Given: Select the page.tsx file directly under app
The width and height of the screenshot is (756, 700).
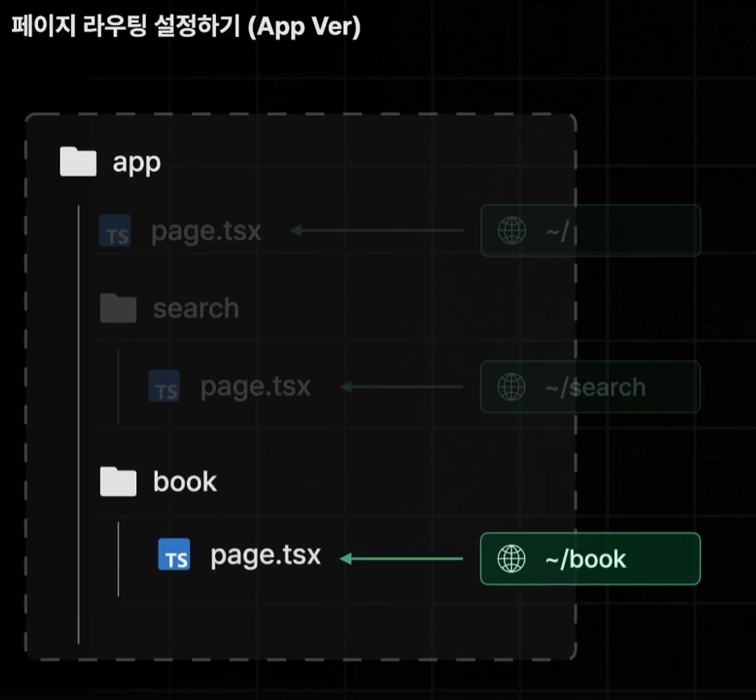Looking at the screenshot, I should click(206, 232).
